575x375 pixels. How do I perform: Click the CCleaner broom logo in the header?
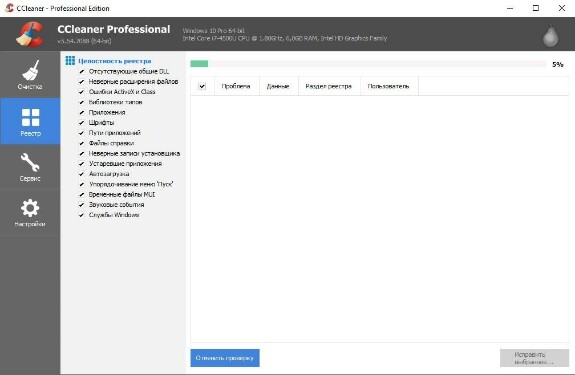pos(30,34)
